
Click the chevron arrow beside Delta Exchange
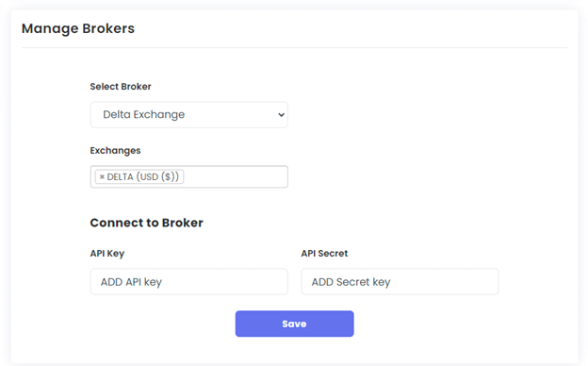click(281, 115)
